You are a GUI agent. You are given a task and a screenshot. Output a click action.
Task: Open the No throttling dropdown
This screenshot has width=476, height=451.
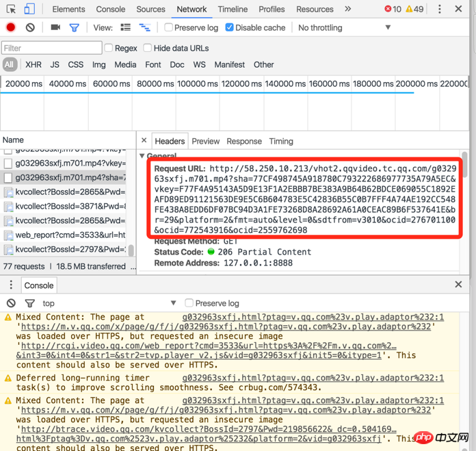pyautogui.click(x=344, y=27)
